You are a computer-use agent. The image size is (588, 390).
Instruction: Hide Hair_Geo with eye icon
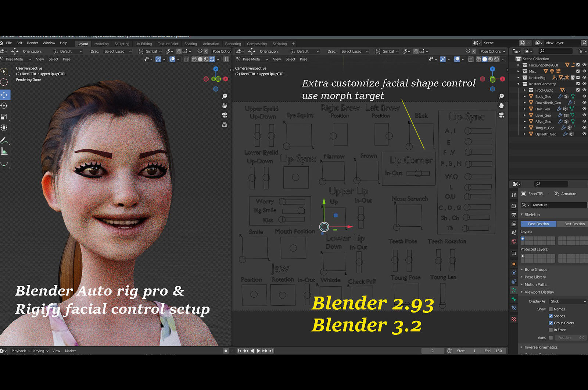584,109
